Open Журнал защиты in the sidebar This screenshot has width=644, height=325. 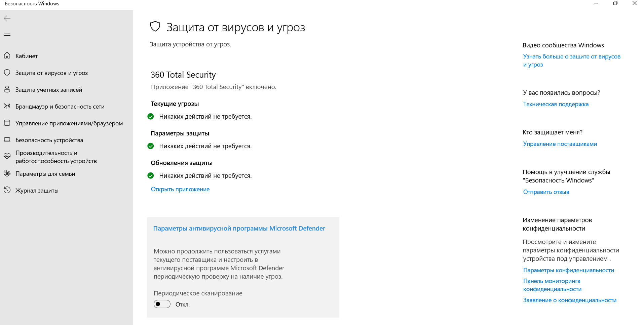click(37, 191)
